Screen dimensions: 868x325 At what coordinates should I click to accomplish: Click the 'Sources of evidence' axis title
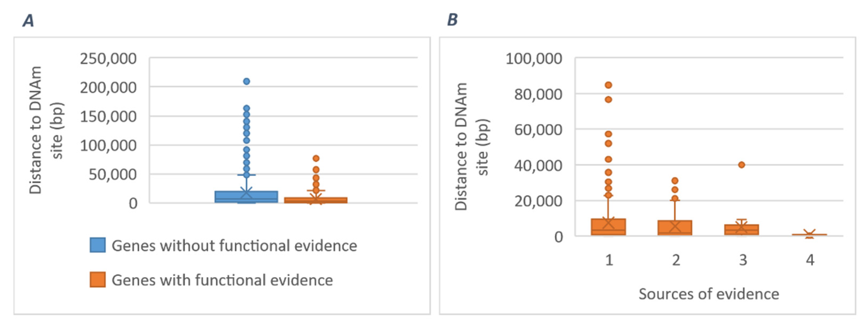click(x=709, y=294)
